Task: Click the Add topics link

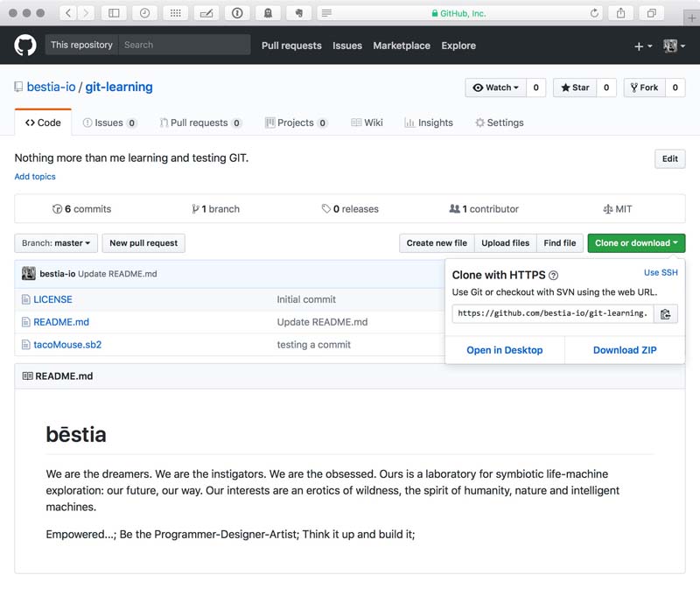Action: coord(35,176)
